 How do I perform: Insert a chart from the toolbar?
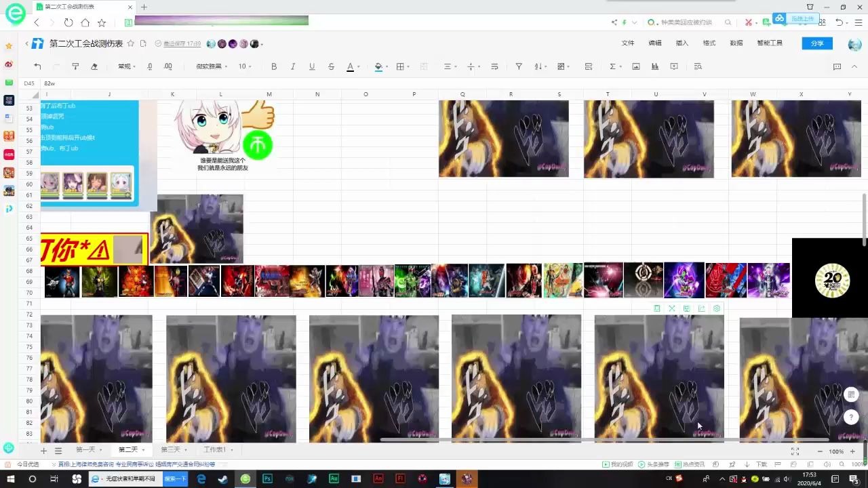pyautogui.click(x=655, y=66)
